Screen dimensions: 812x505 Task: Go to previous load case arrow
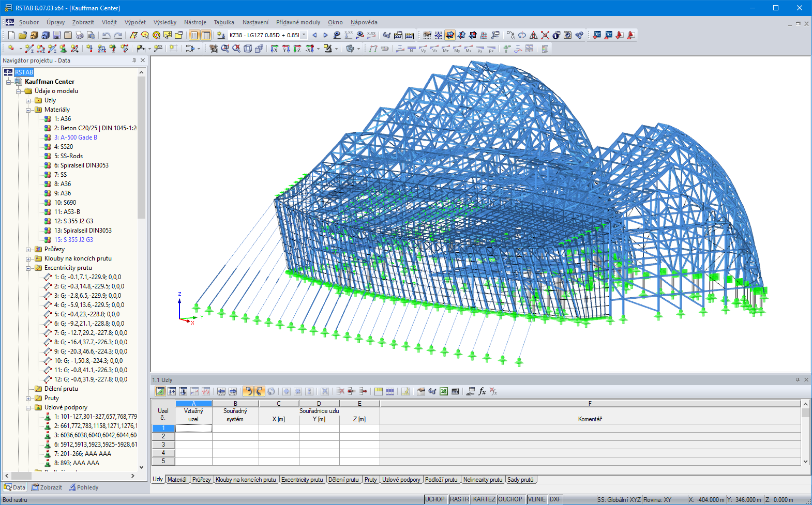coord(314,35)
